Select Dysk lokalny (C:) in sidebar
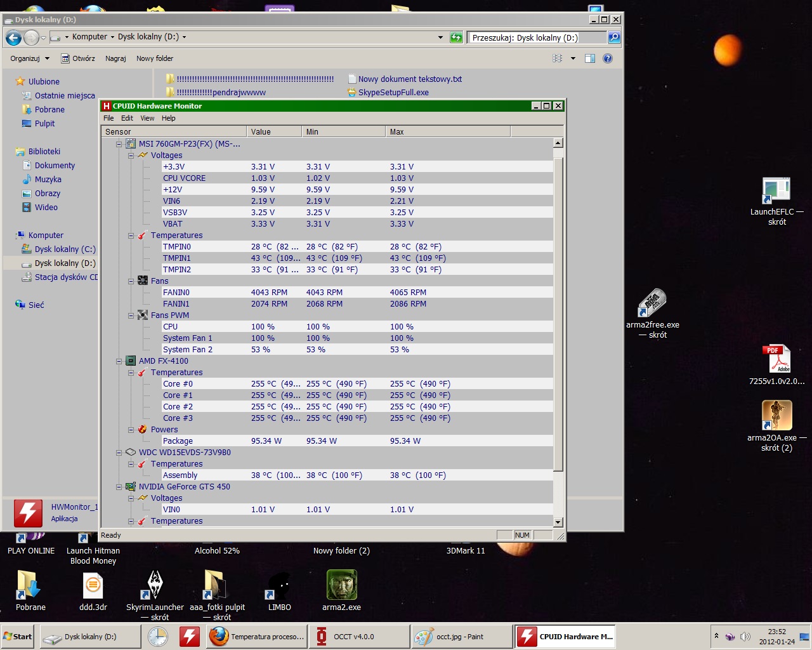Image resolution: width=812 pixels, height=650 pixels. click(x=65, y=249)
